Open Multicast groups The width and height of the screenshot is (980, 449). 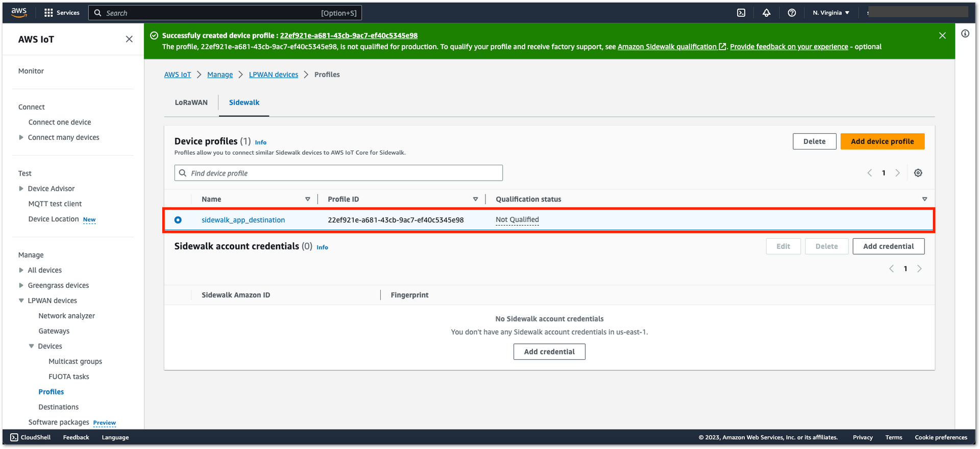pyautogui.click(x=76, y=361)
